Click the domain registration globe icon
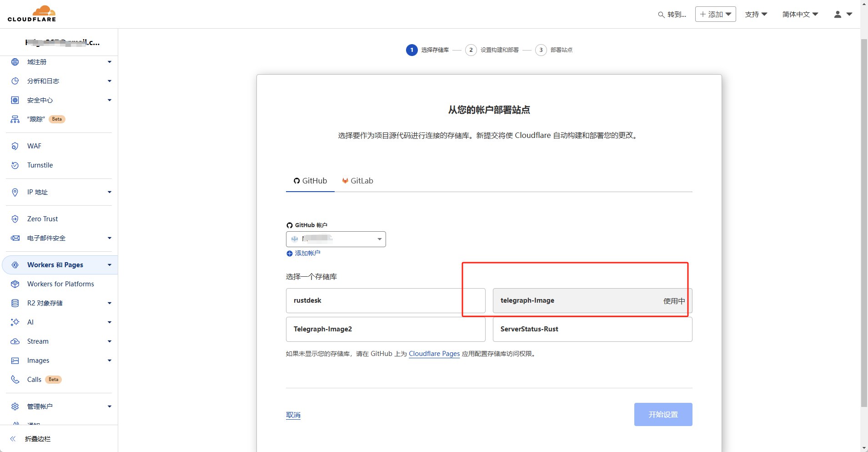This screenshot has height=452, width=868. (15, 62)
